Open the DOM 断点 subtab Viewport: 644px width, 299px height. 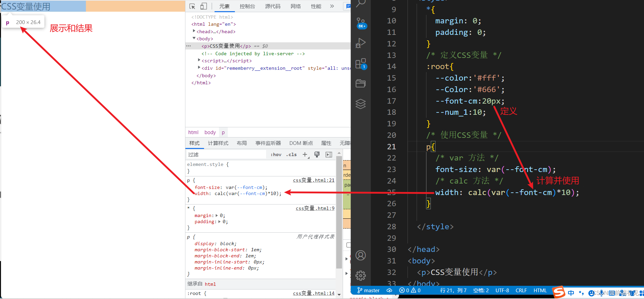coord(301,143)
